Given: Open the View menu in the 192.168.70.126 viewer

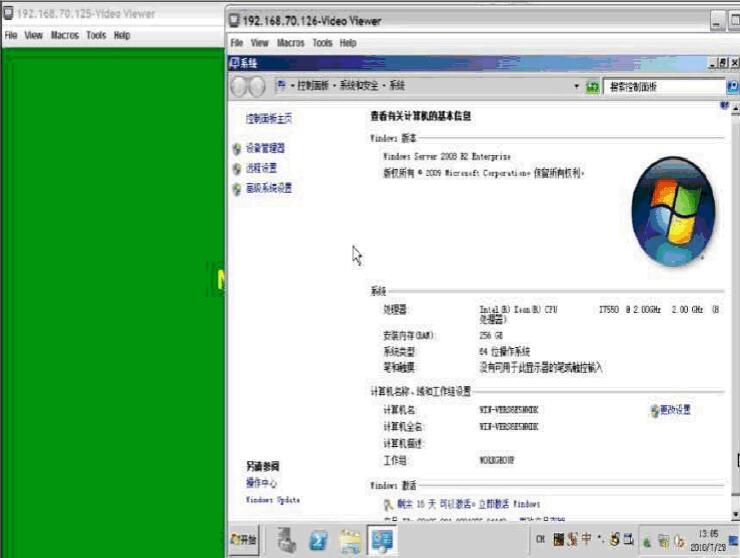Looking at the screenshot, I should coord(260,43).
